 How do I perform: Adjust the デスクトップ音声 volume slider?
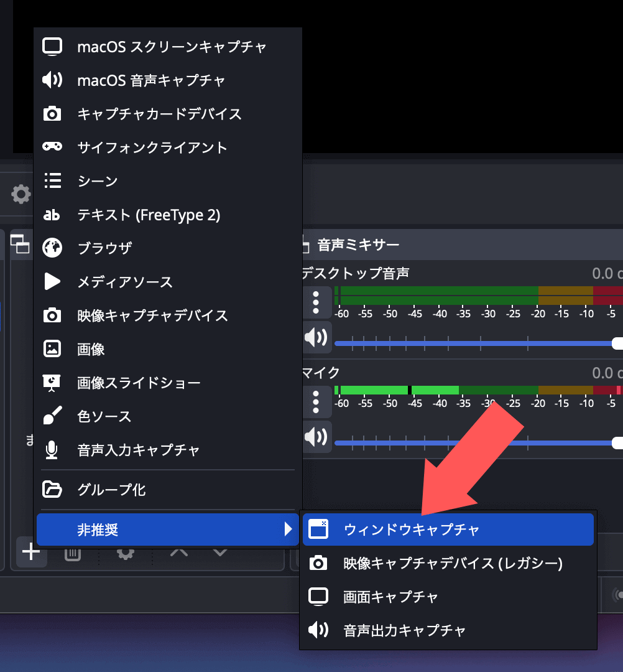tap(478, 343)
